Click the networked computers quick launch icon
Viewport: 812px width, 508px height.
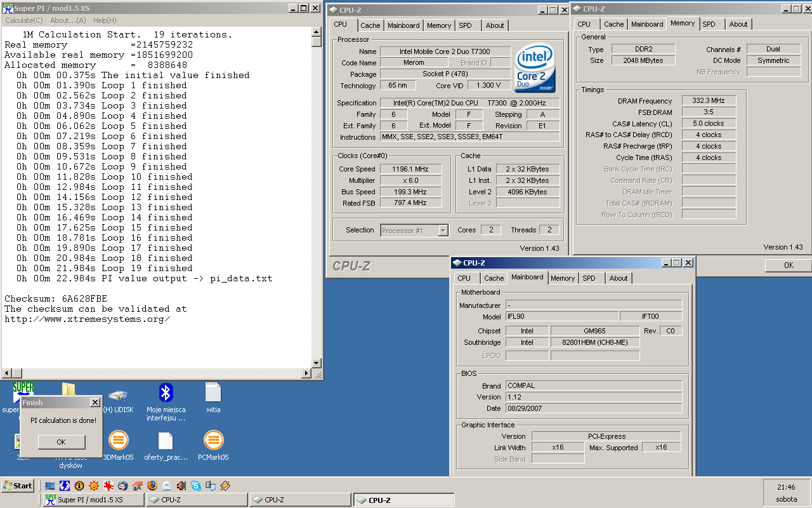point(211,486)
